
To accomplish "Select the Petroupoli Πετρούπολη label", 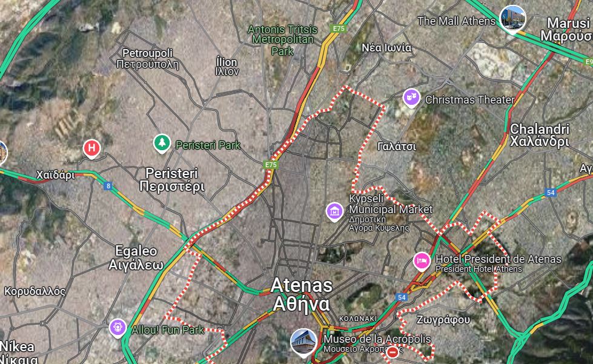I will (x=148, y=59).
